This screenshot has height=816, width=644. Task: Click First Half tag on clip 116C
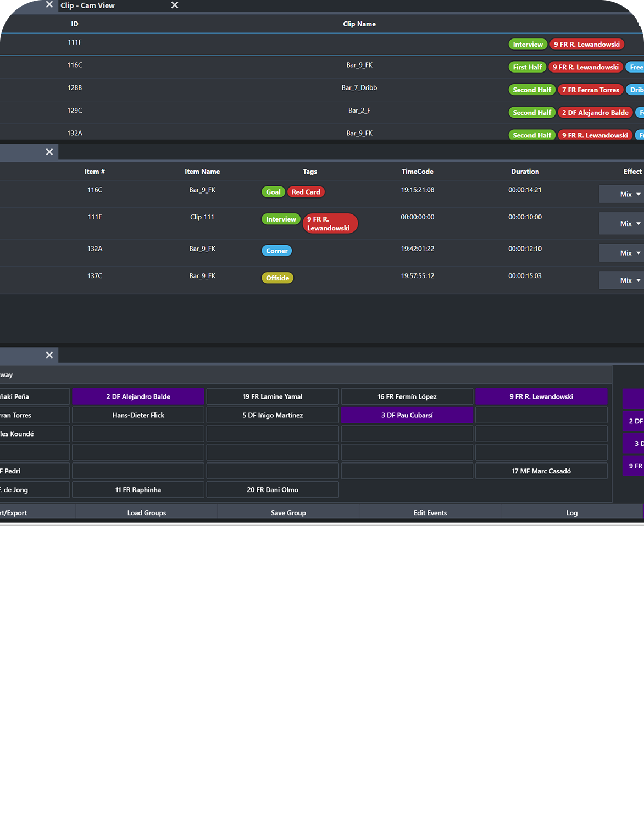point(527,67)
